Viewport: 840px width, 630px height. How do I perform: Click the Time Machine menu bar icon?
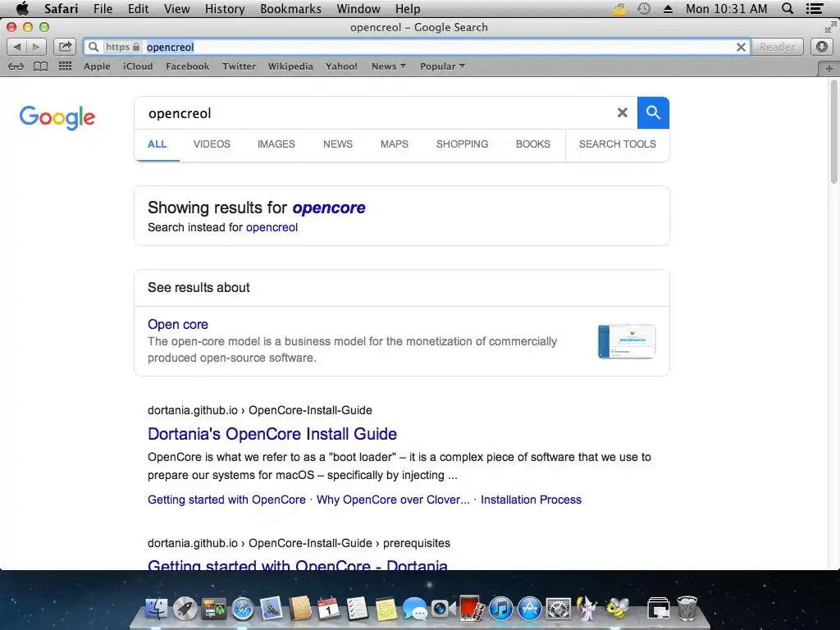(644, 8)
